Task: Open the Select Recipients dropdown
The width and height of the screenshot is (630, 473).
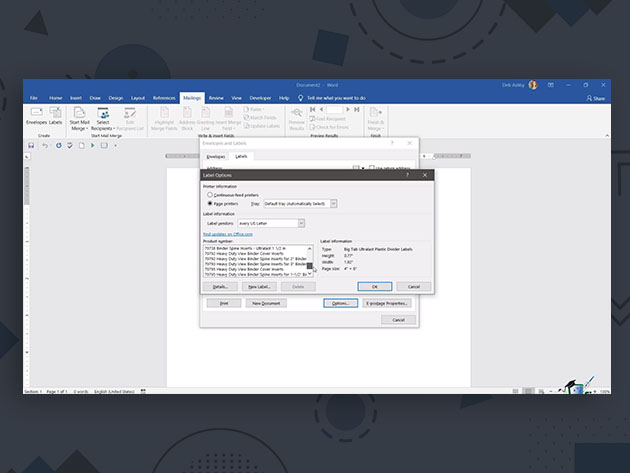Action: 103,119
